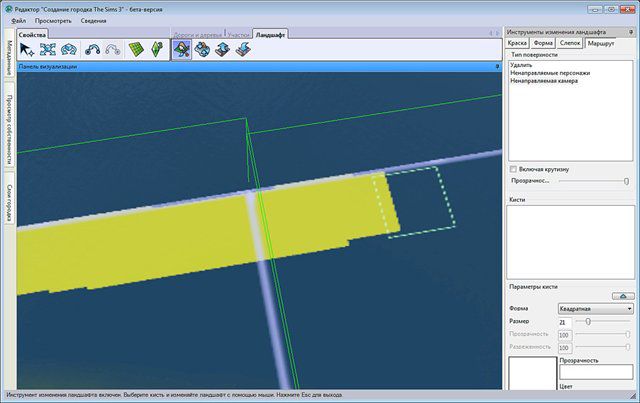Image resolution: width=640 pixels, height=403 pixels.
Task: Select the arrow selection tool
Action: pos(28,50)
